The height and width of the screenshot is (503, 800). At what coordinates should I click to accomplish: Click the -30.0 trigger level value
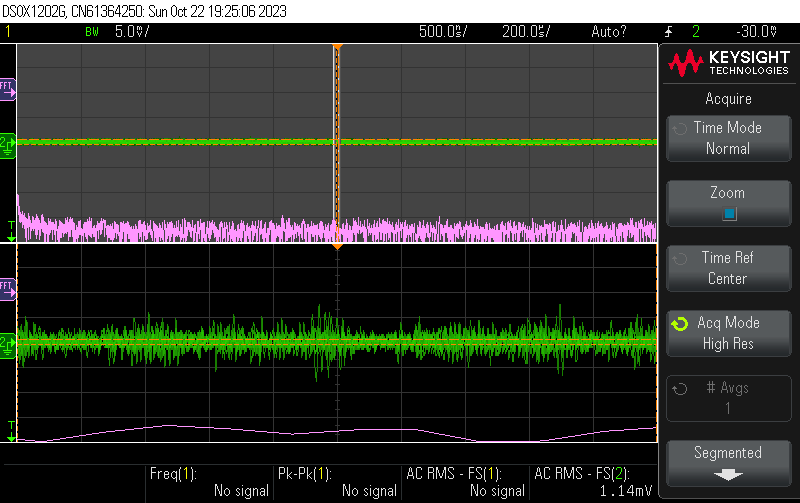pyautogui.click(x=757, y=32)
